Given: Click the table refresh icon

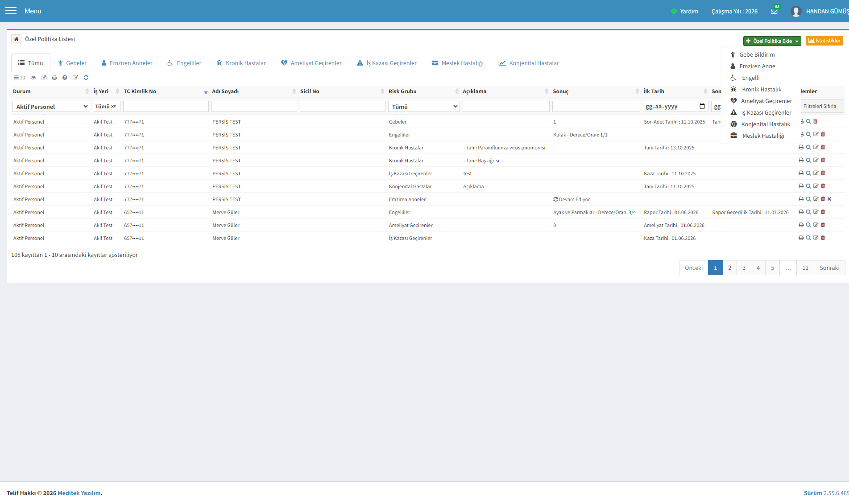Looking at the screenshot, I should coord(86,78).
